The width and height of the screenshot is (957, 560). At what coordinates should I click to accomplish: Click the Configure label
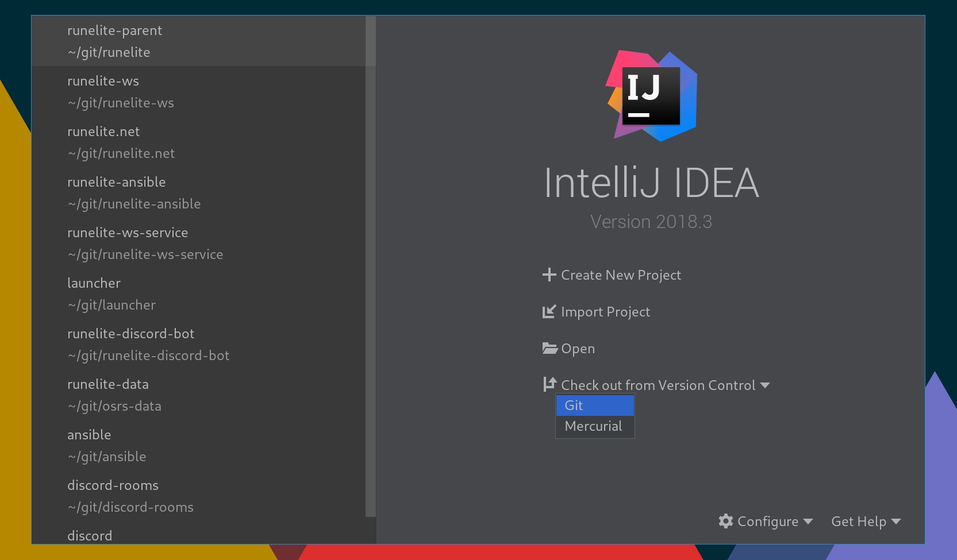(x=768, y=522)
